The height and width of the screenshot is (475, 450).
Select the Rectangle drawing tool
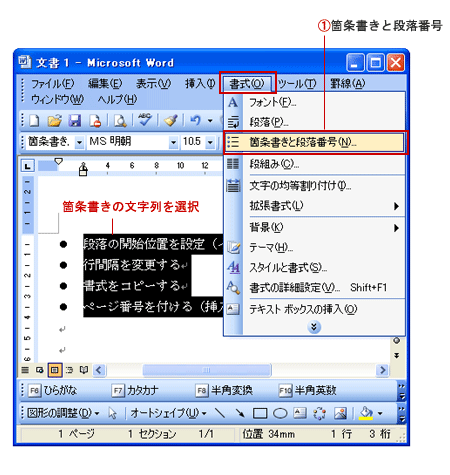pyautogui.click(x=260, y=413)
